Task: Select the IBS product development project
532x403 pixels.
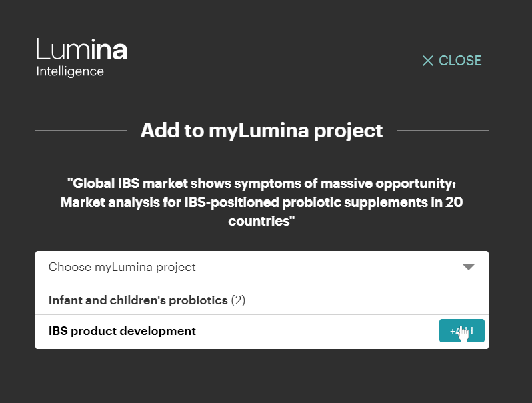Action: tap(123, 331)
